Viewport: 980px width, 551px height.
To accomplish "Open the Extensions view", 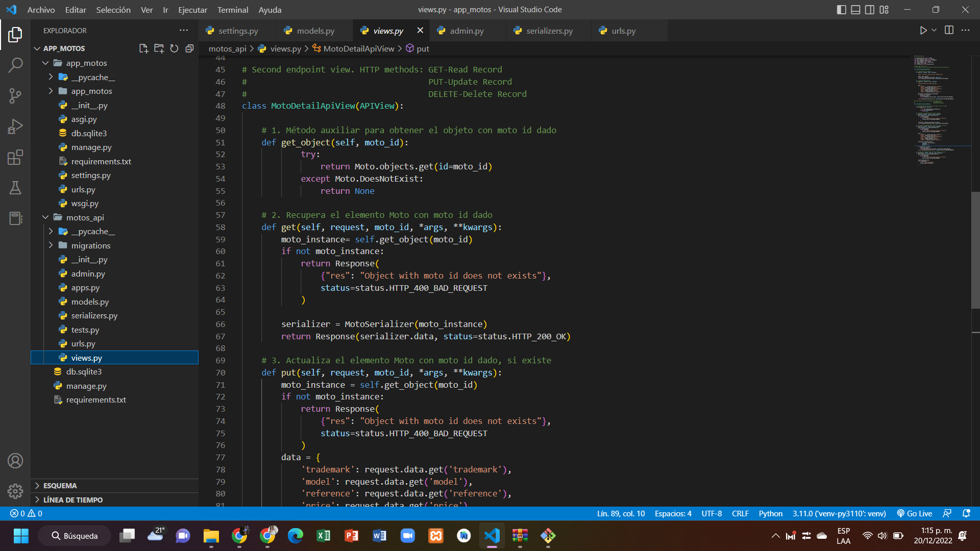I will click(x=15, y=157).
